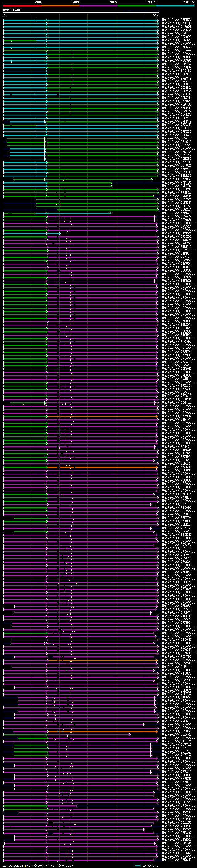Open hit UniRef100_B8BC76
Viewport: 197px width, 868px height.
[x=177, y=135]
